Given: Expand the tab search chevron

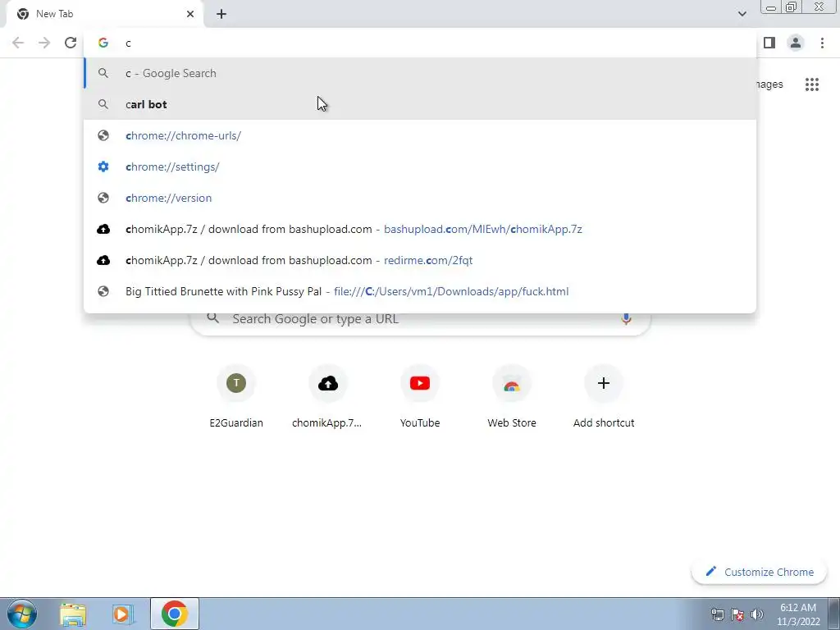Looking at the screenshot, I should tap(742, 14).
